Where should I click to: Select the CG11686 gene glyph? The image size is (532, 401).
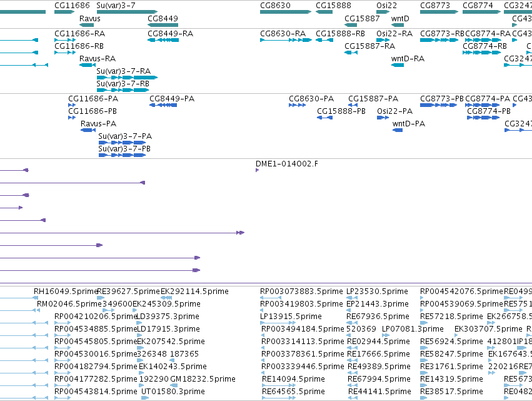click(x=64, y=12)
